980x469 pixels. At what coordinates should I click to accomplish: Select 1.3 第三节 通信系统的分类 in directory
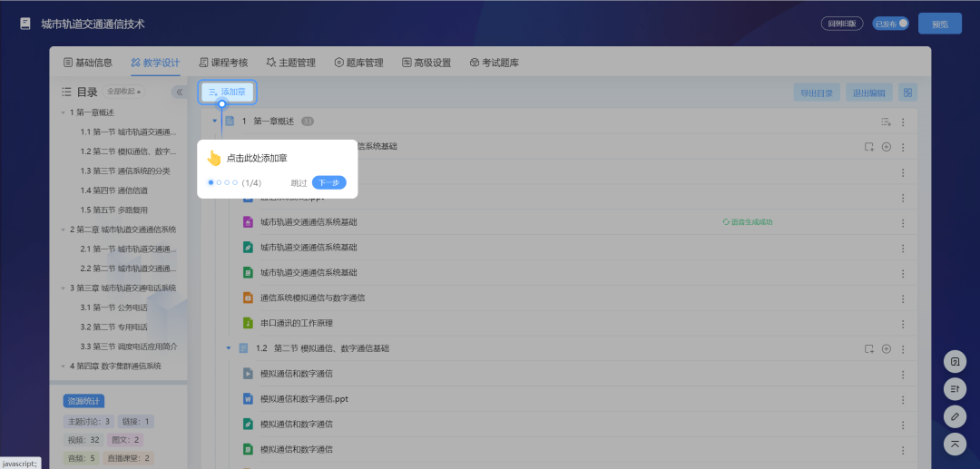point(125,171)
